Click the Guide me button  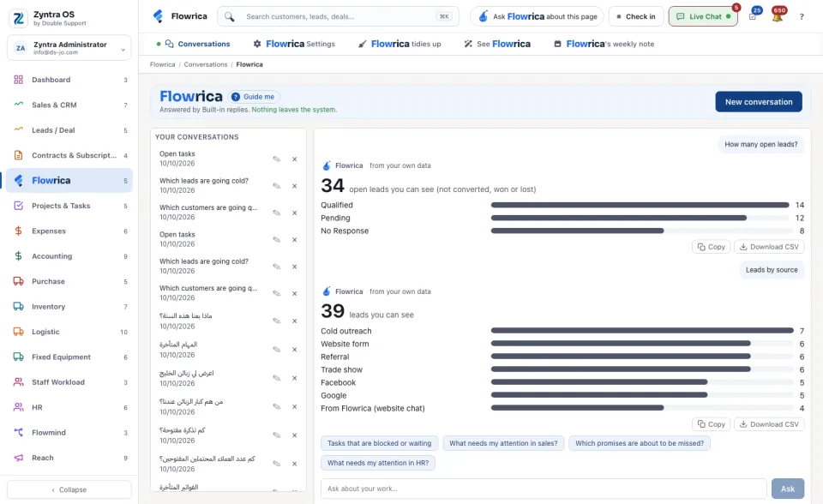tap(254, 97)
